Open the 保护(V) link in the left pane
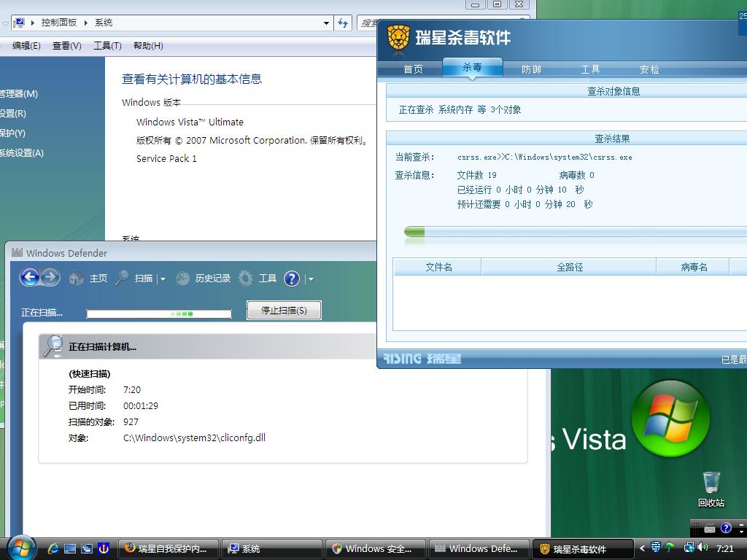The image size is (747, 560). pyautogui.click(x=13, y=133)
